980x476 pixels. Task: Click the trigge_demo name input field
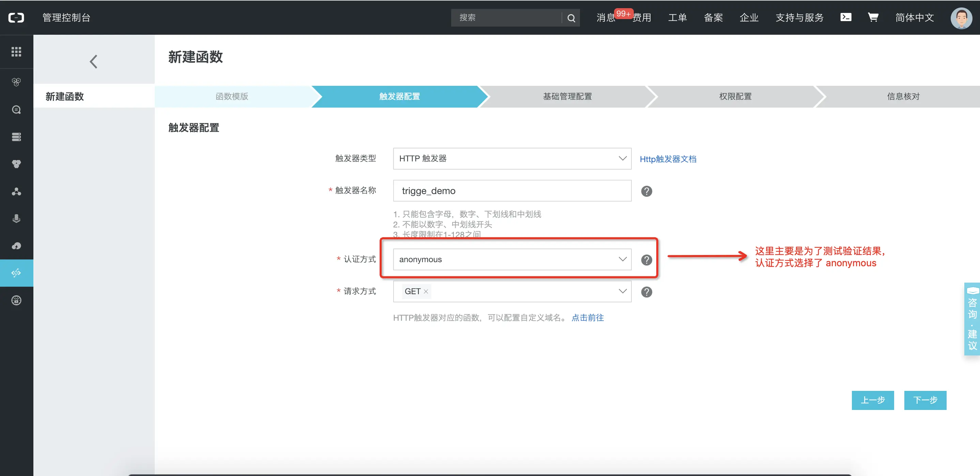tap(512, 191)
